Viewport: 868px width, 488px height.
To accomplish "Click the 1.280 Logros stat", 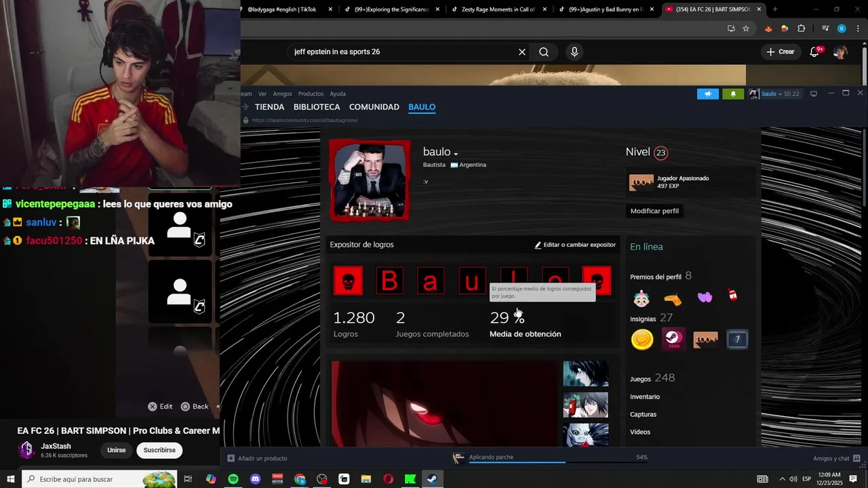I will click(354, 323).
